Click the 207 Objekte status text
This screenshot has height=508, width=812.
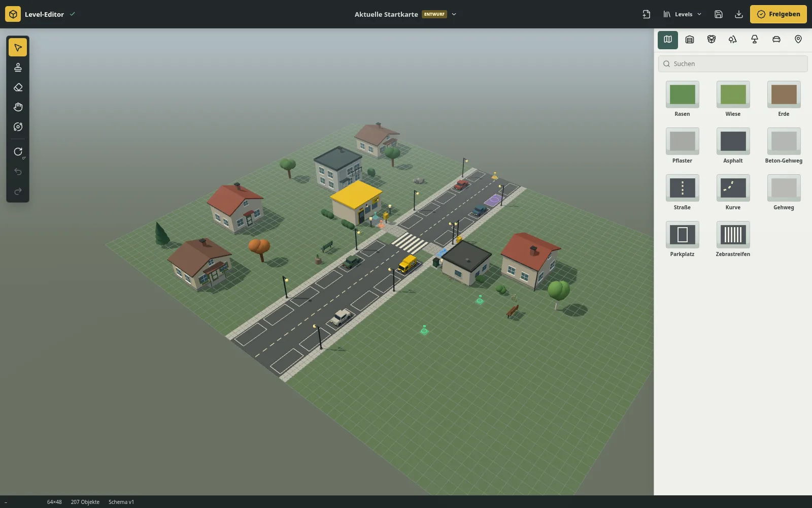pyautogui.click(x=85, y=502)
